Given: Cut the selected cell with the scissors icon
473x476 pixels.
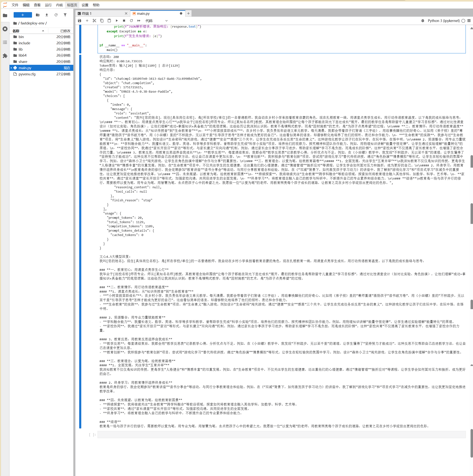Looking at the screenshot, I should [94, 21].
